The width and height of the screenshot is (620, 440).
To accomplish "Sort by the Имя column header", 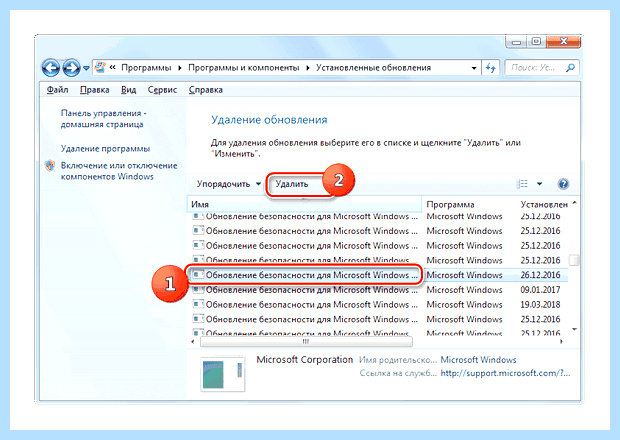I will tap(304, 204).
